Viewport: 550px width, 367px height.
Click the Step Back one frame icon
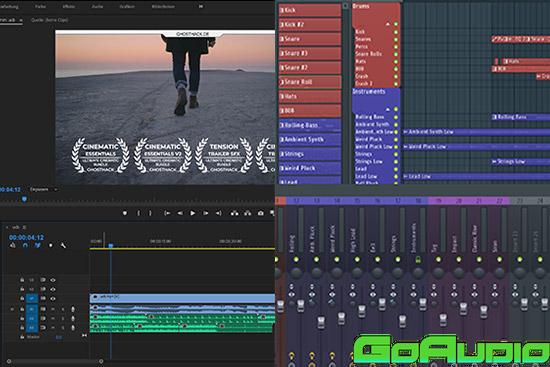point(180,213)
